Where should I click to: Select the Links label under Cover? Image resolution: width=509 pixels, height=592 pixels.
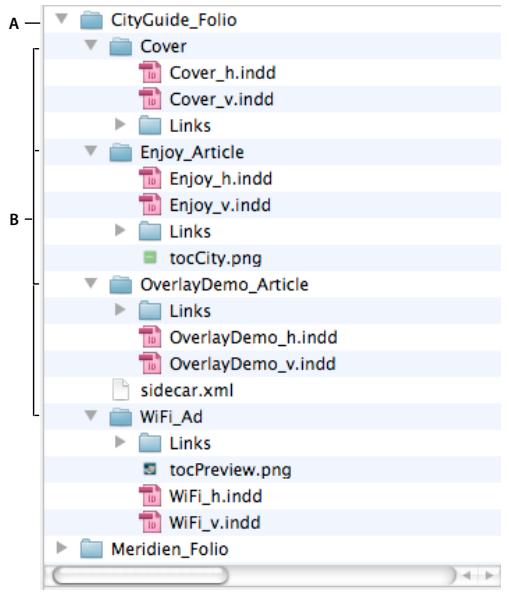pos(190,126)
